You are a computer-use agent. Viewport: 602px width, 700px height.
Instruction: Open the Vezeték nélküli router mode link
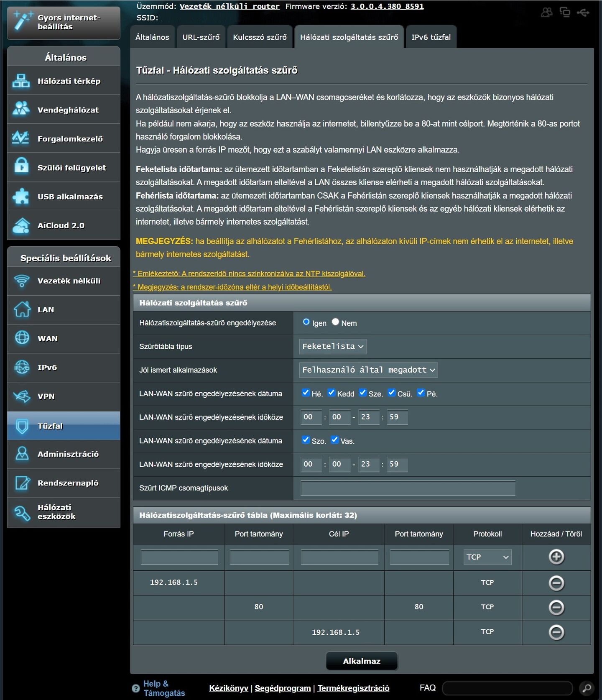click(230, 7)
